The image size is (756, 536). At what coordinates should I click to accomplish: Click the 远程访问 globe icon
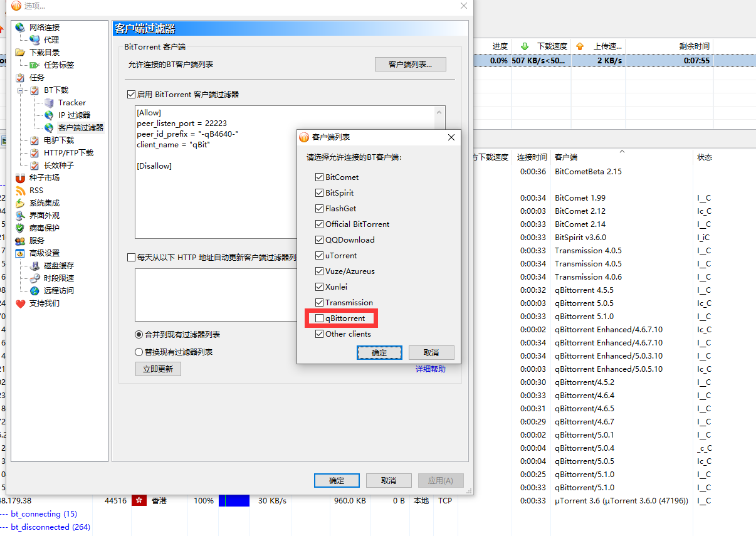click(34, 291)
